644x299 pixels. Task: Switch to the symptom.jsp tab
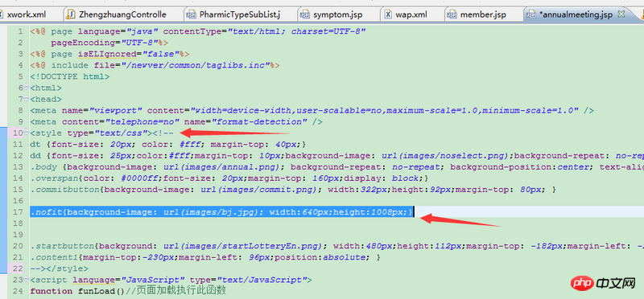pos(337,14)
